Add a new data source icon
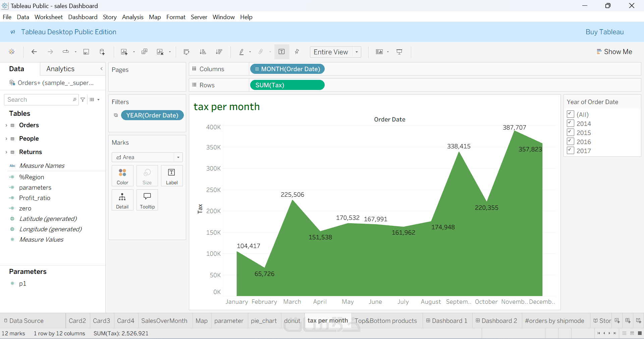This screenshot has height=339, width=644. (x=102, y=52)
